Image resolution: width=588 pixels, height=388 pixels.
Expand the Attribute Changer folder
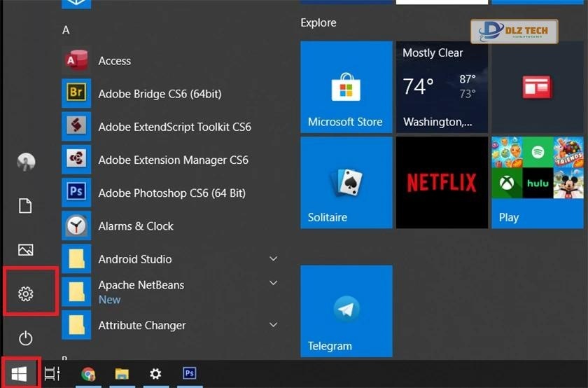pyautogui.click(x=273, y=325)
